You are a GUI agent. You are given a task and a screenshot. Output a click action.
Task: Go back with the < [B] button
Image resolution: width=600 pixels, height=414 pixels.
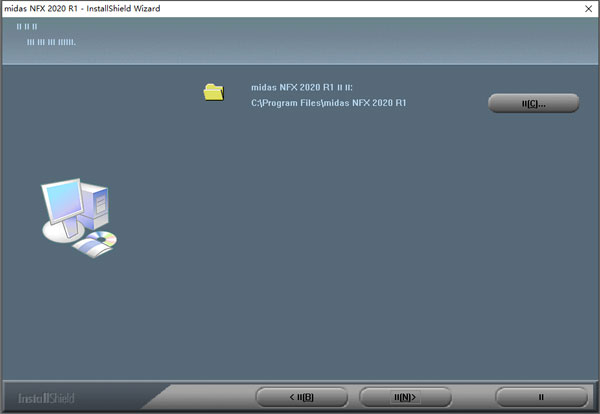[302, 397]
